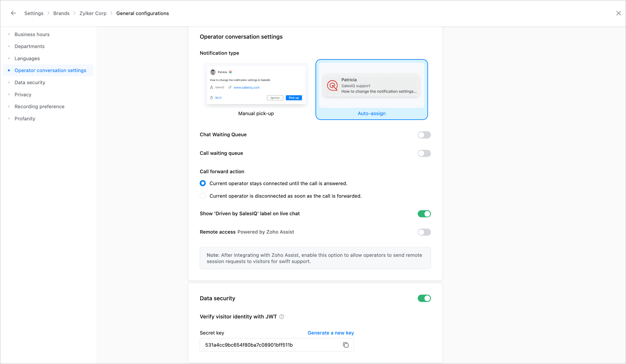Close the General configurations panel
The height and width of the screenshot is (364, 626).
pyautogui.click(x=618, y=13)
